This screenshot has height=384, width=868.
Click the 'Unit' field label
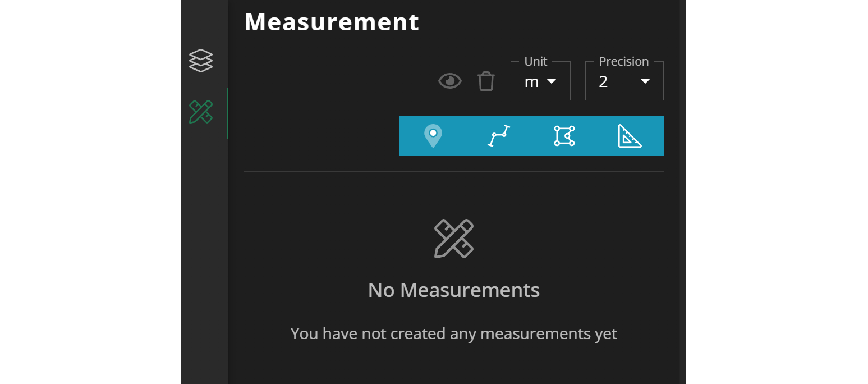(536, 61)
